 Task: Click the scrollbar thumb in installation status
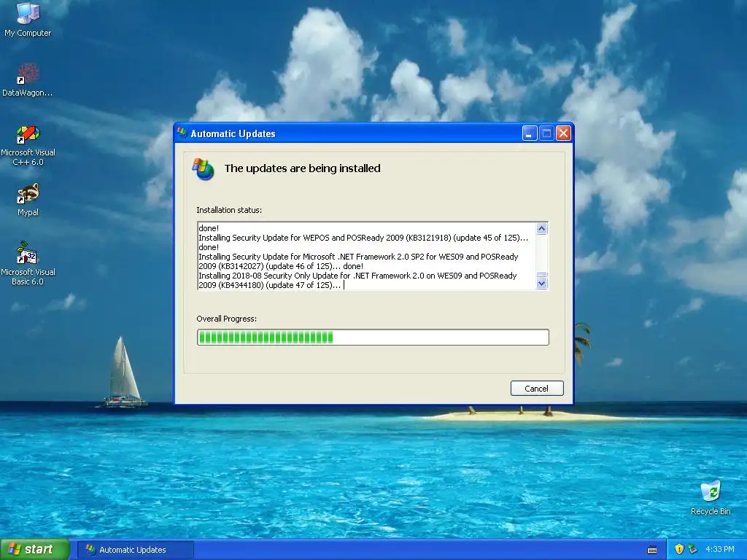coord(542,275)
